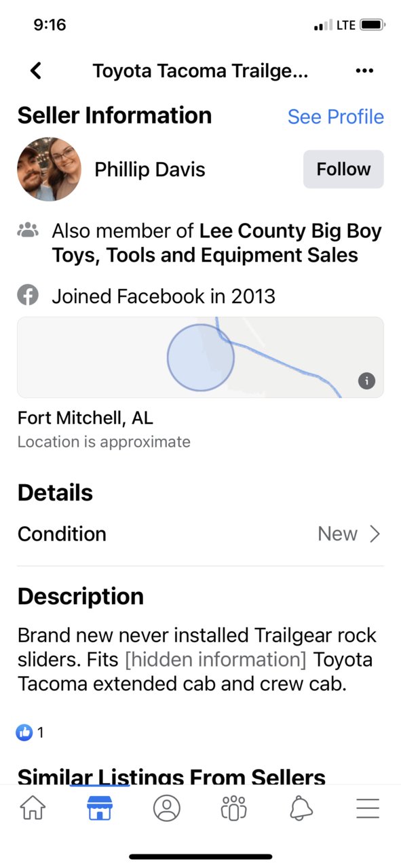Screen dimensions: 401x868
Task: Select the Marketplace storefront icon
Action: 100,808
